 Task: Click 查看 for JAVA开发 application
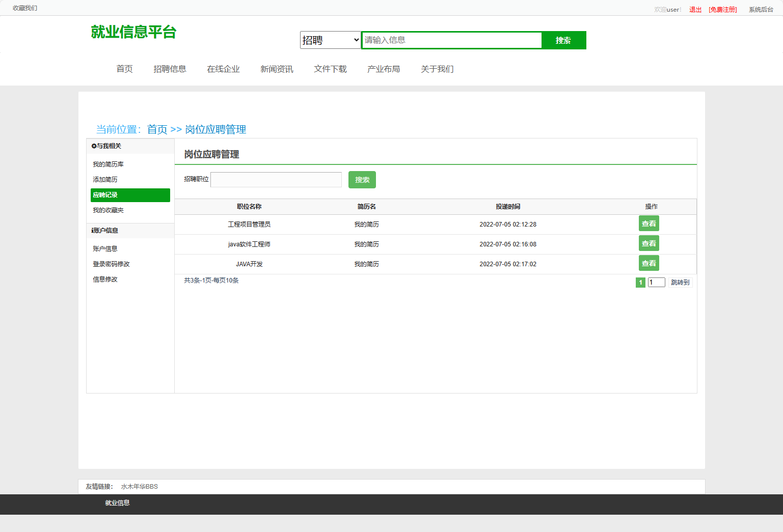(649, 263)
